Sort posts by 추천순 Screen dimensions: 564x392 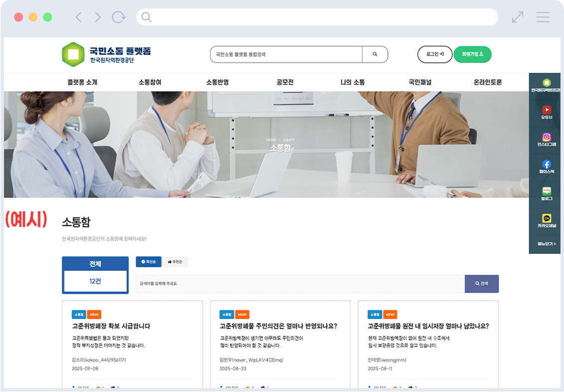[175, 262]
